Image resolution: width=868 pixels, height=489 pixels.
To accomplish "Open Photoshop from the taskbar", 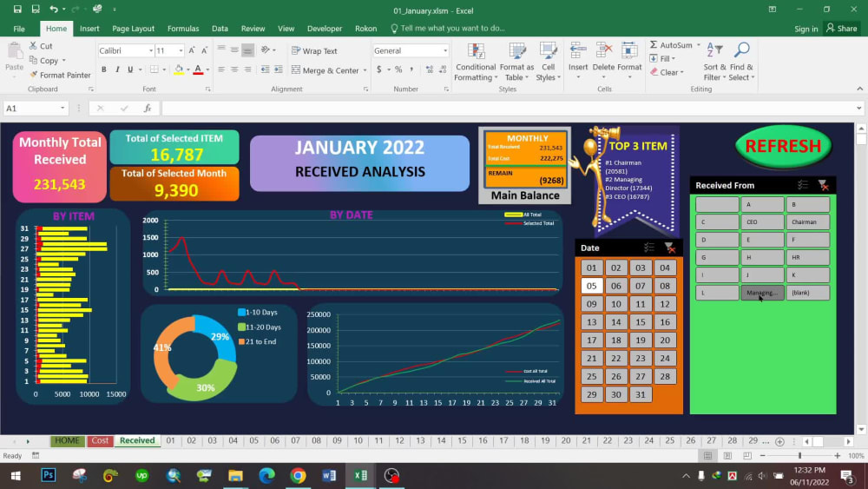I will [x=48, y=475].
